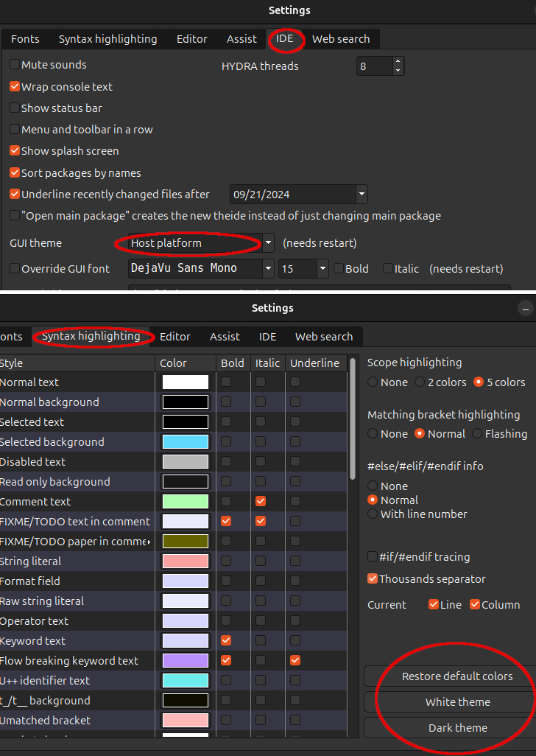Apply the White theme
Screen dimensions: 536x756
[457, 702]
